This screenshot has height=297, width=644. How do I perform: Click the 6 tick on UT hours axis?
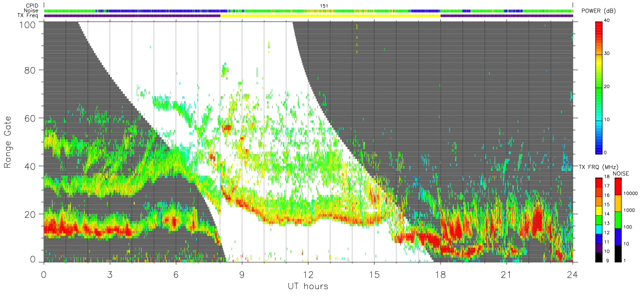click(176, 274)
